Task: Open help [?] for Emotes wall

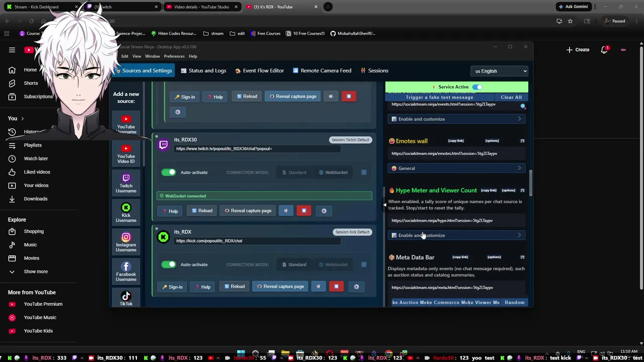Action: point(522,141)
